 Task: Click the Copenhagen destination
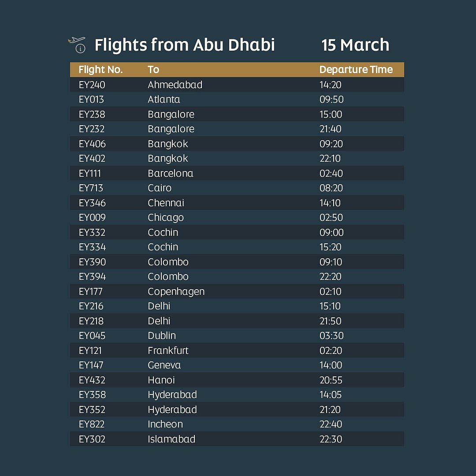[176, 291]
